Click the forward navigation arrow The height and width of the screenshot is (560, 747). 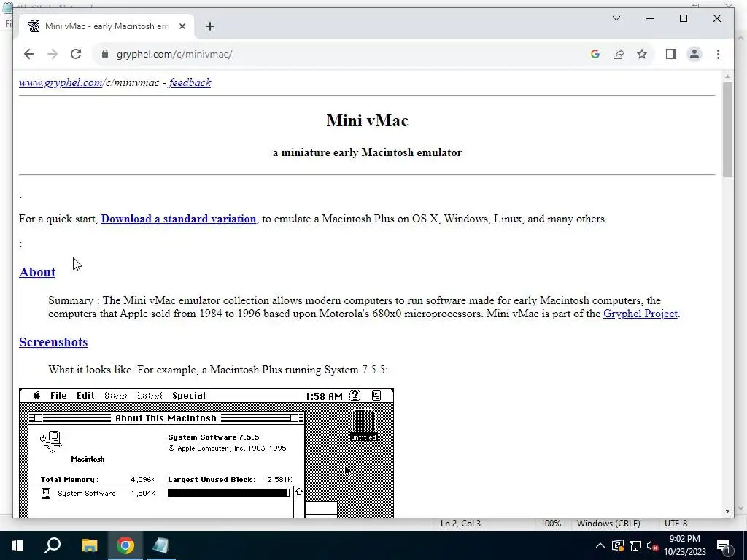[x=53, y=54]
